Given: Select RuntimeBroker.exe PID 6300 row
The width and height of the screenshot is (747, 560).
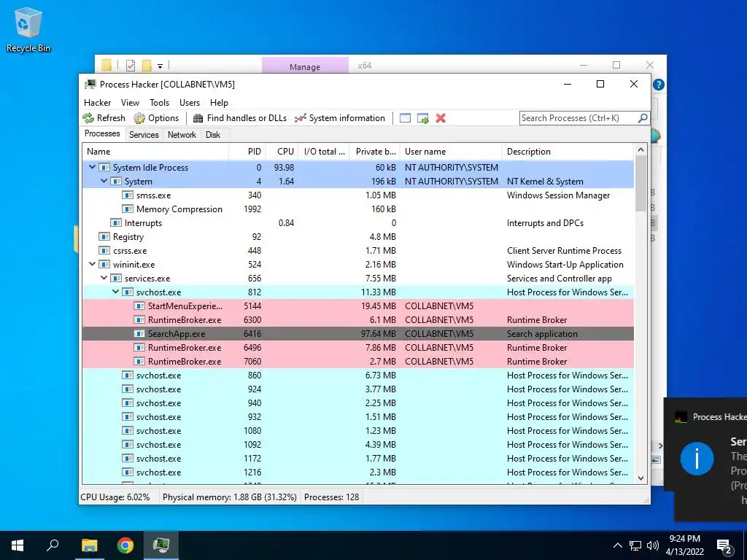Looking at the screenshot, I should click(x=358, y=320).
